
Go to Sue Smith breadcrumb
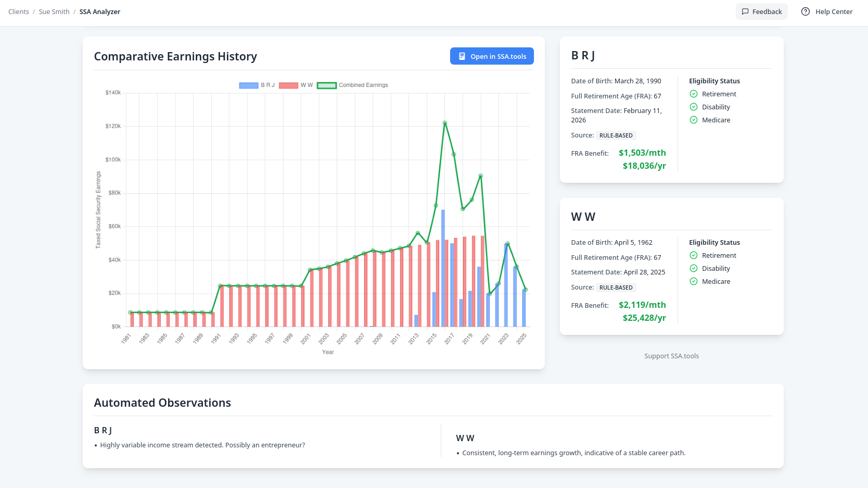coord(54,11)
